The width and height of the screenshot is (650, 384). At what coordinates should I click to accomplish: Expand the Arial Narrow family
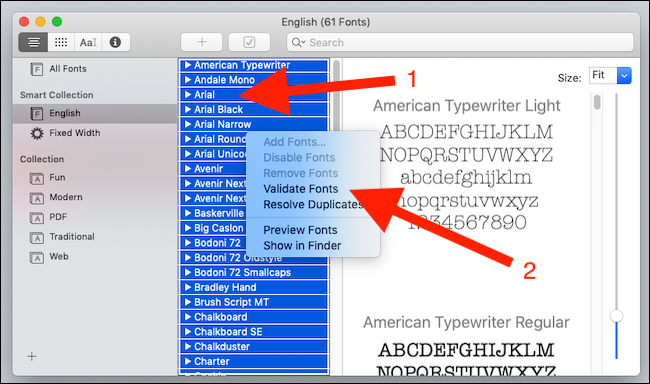pos(188,124)
